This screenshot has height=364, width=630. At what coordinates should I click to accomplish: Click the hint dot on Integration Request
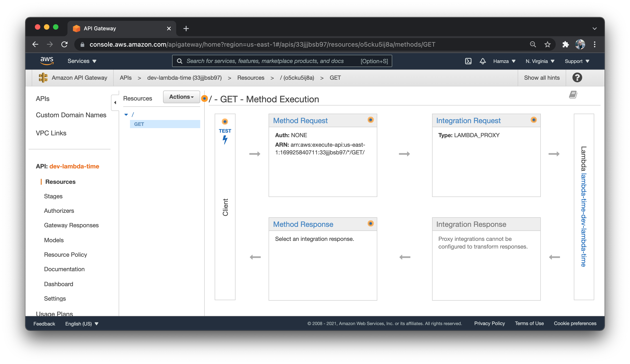pyautogui.click(x=534, y=120)
